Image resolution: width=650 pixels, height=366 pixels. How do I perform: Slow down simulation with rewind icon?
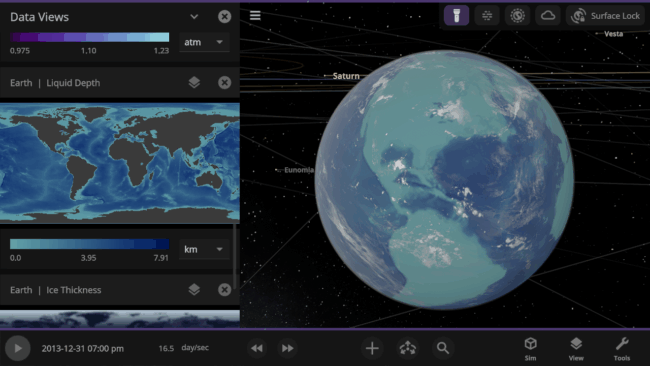257,348
